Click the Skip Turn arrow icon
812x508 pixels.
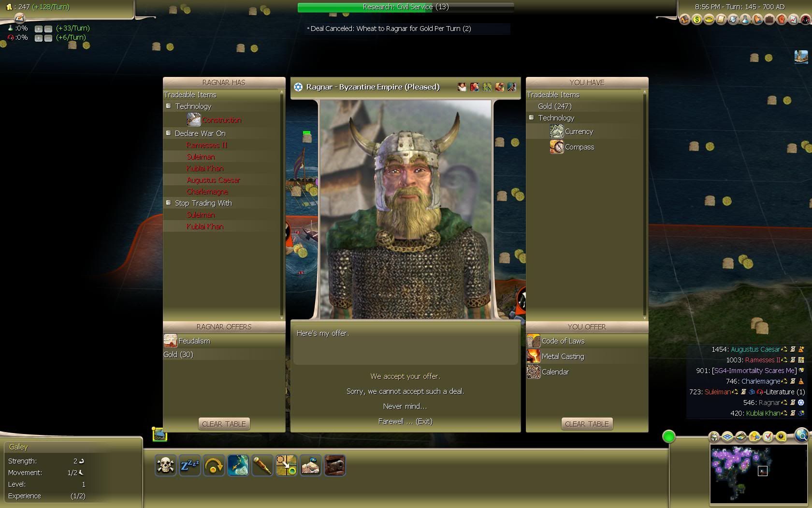point(214,465)
